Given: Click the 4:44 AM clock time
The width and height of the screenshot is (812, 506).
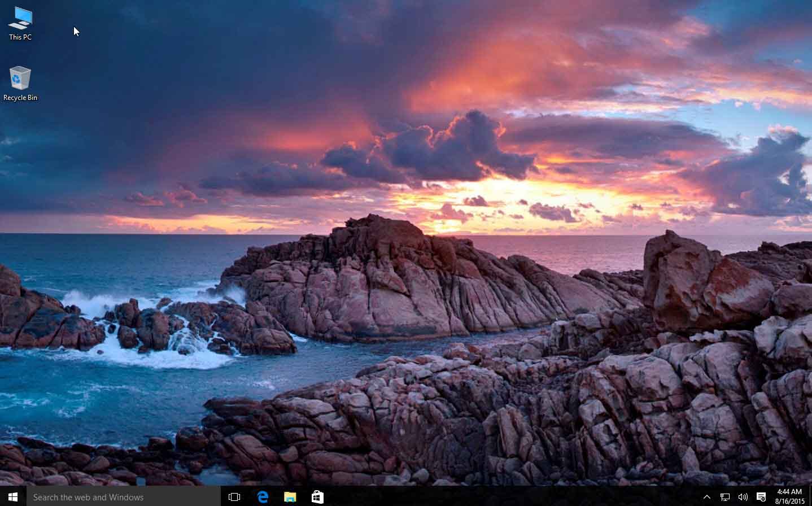Looking at the screenshot, I should click(x=789, y=492).
